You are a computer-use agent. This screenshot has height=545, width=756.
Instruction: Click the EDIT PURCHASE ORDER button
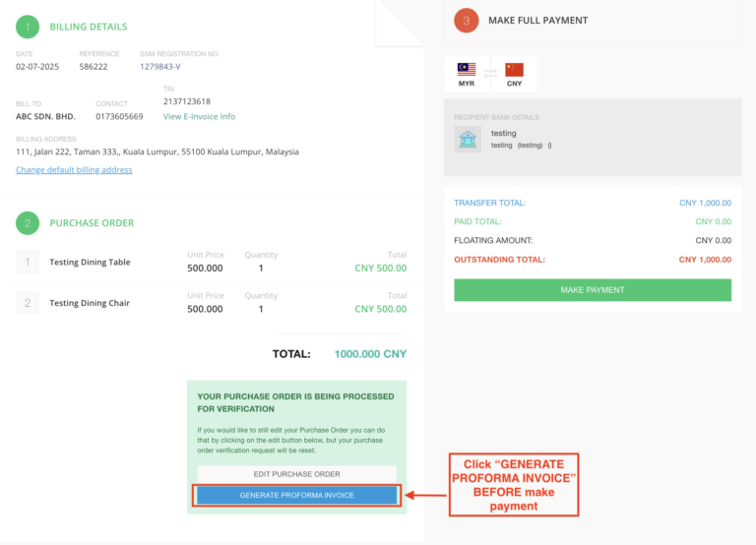(297, 474)
